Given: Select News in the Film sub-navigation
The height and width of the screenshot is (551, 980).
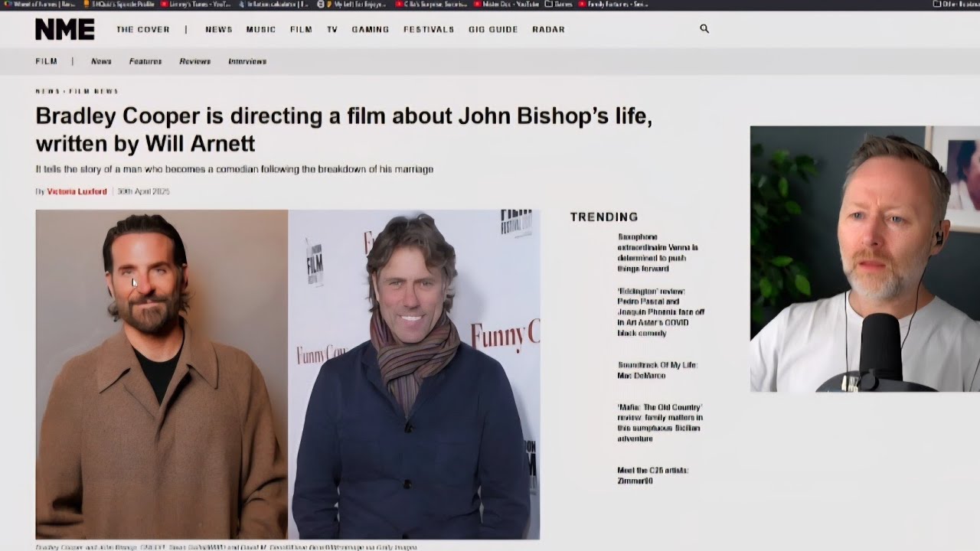Looking at the screenshot, I should point(101,61).
